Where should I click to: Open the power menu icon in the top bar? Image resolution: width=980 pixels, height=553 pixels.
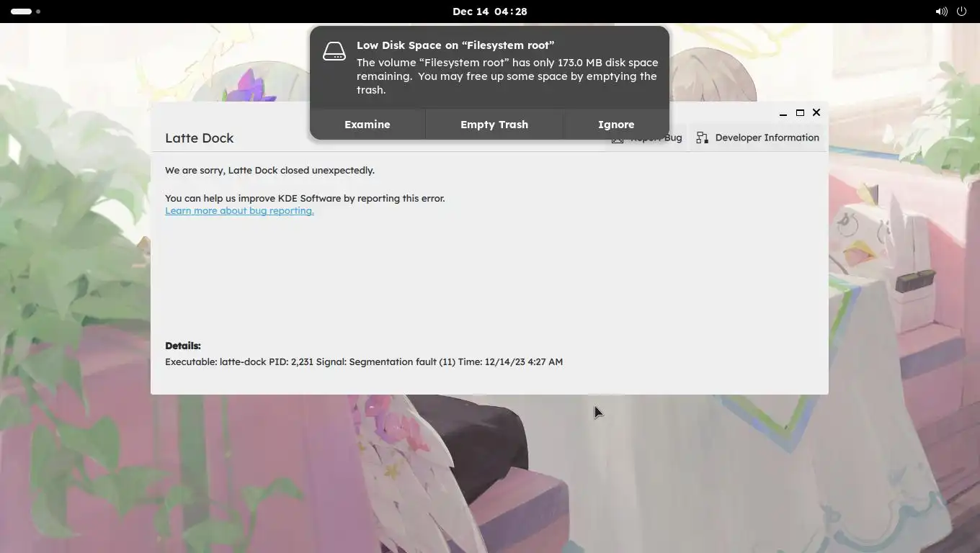961,12
